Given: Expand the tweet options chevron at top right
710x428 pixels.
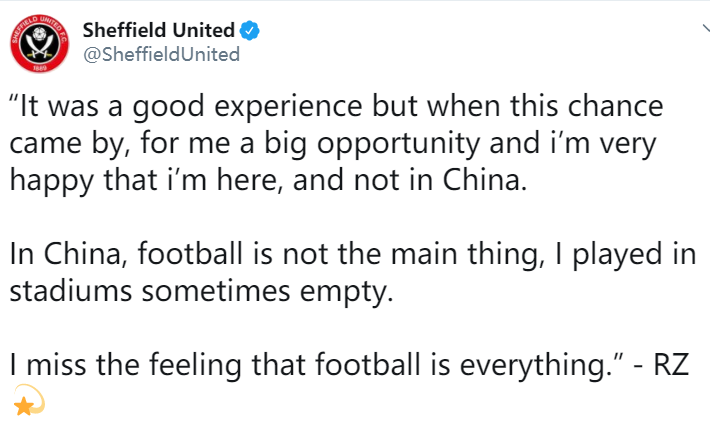Looking at the screenshot, I should pyautogui.click(x=706, y=28).
